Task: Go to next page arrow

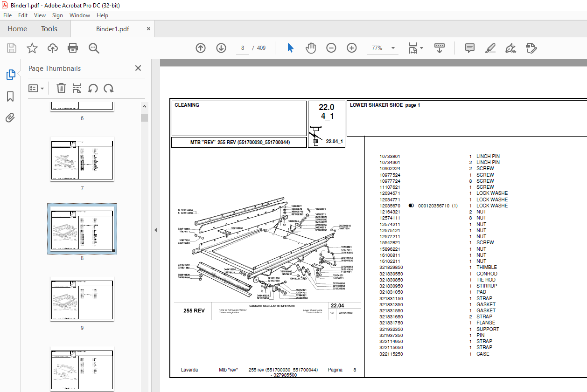Action: (x=221, y=48)
